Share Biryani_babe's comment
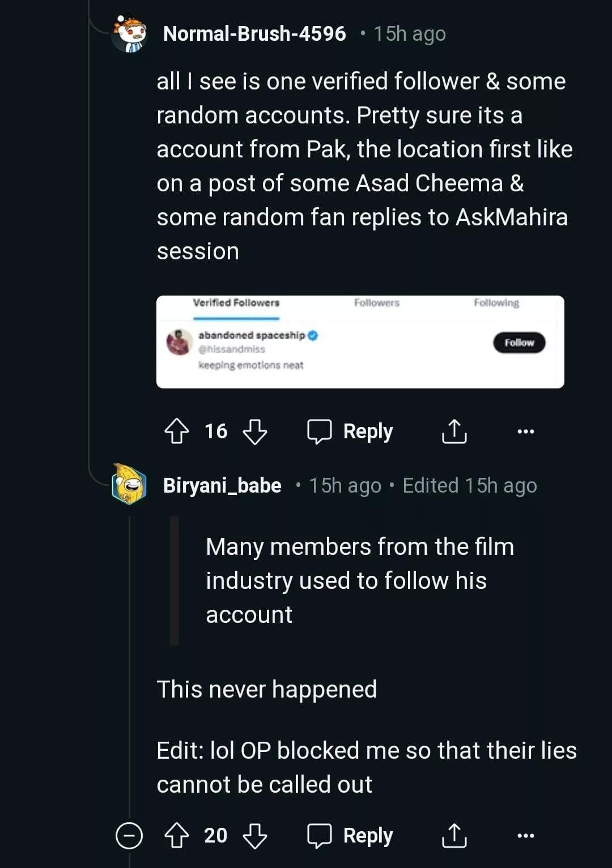The width and height of the screenshot is (612, 868). coord(454,836)
